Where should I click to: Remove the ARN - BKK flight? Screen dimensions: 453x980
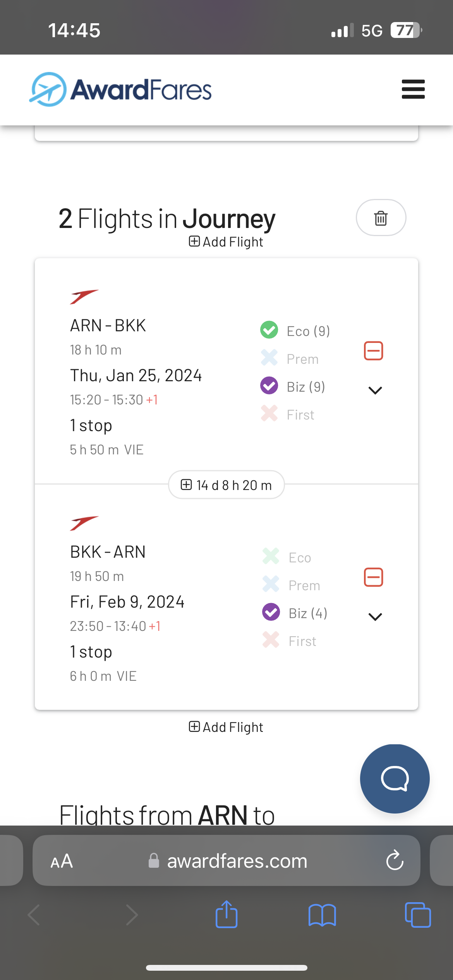coord(374,351)
